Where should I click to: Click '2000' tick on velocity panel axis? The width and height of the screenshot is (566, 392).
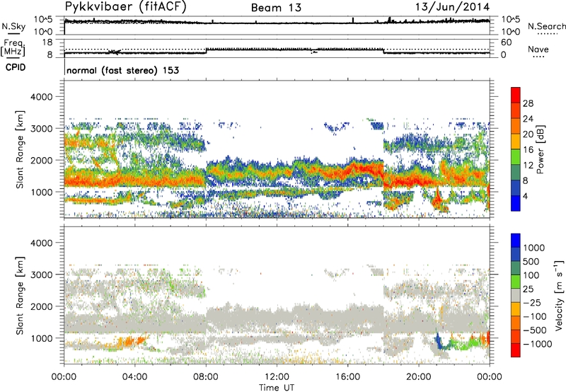[x=41, y=306]
